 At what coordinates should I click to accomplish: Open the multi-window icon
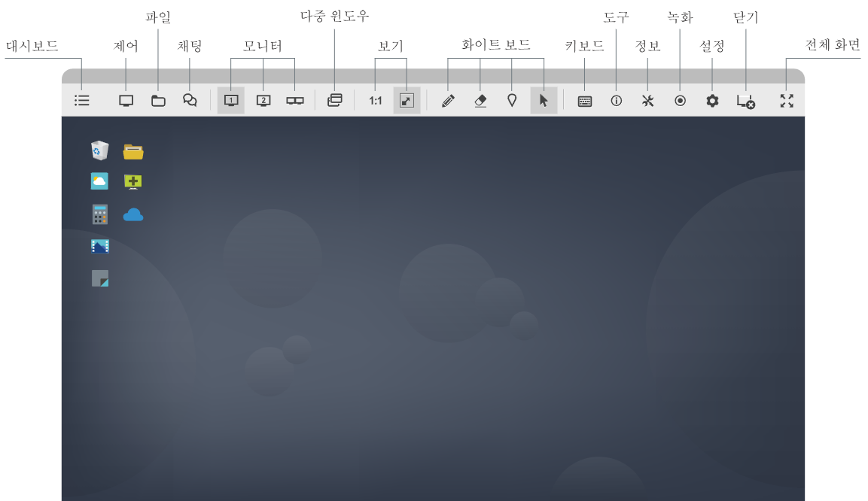click(335, 100)
